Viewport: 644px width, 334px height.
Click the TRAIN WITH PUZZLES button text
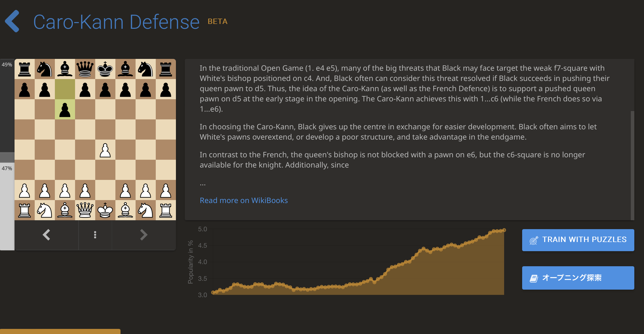pos(584,240)
